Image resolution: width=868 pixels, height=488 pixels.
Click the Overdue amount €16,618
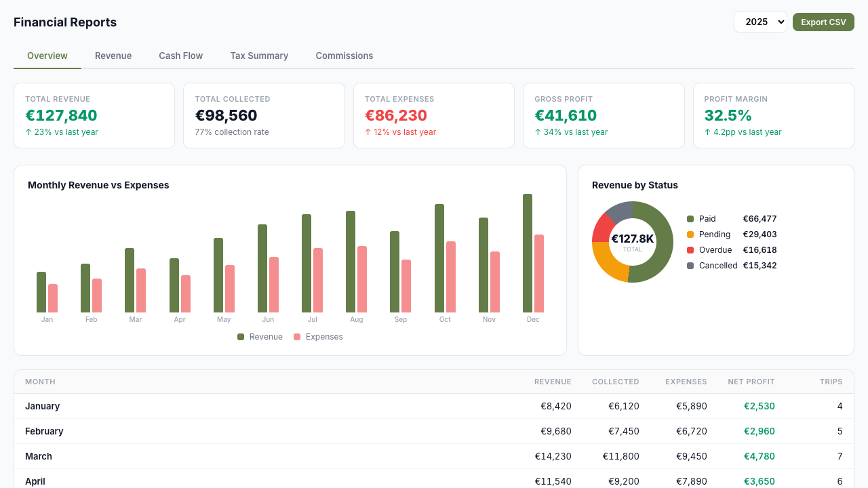click(760, 250)
